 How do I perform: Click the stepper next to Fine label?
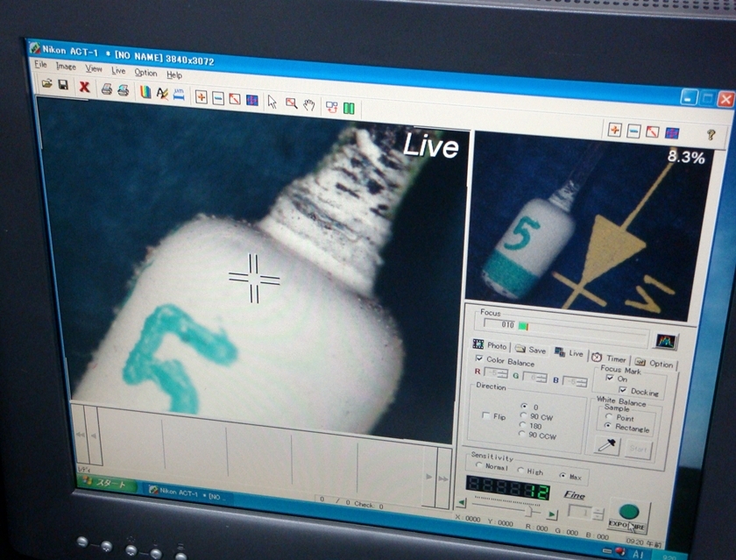click(x=586, y=513)
